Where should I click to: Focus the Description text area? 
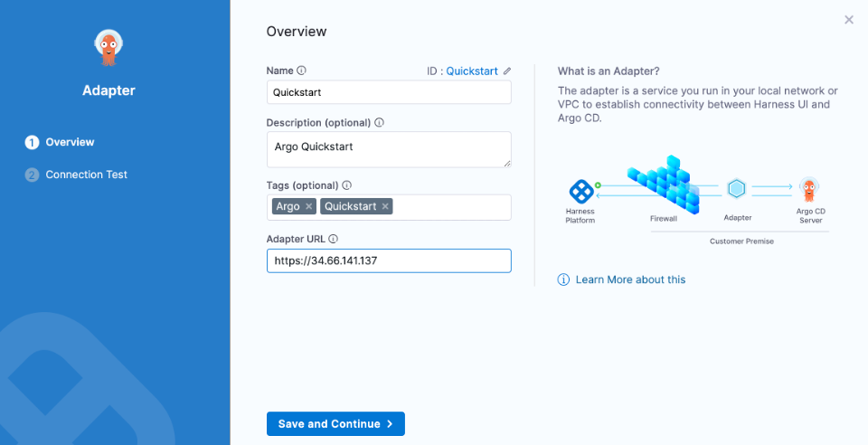[389, 149]
